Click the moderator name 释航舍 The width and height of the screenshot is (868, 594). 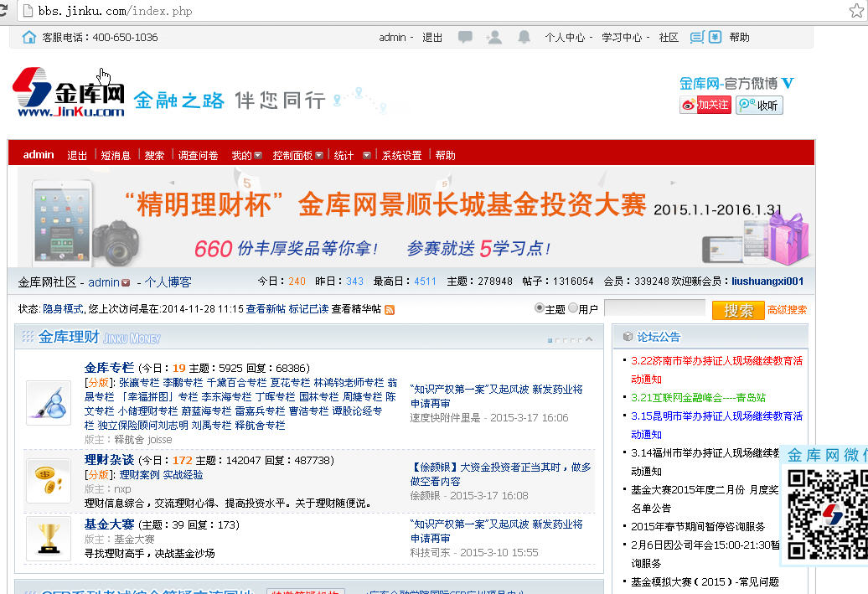click(129, 440)
